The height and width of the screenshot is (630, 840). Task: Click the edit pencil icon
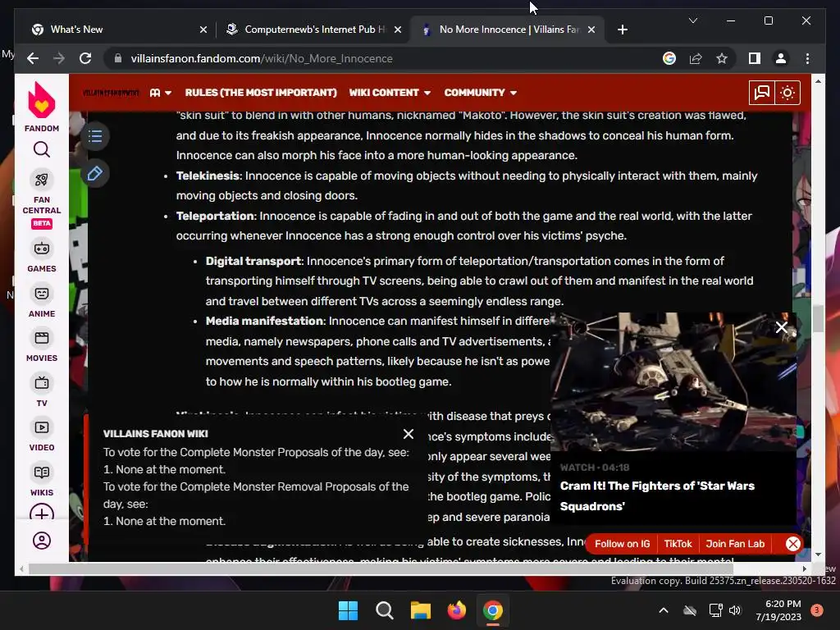[x=95, y=174]
